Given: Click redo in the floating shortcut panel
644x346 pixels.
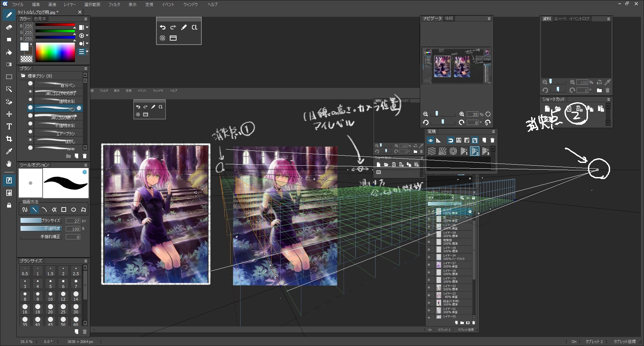Looking at the screenshot, I should pos(173,27).
